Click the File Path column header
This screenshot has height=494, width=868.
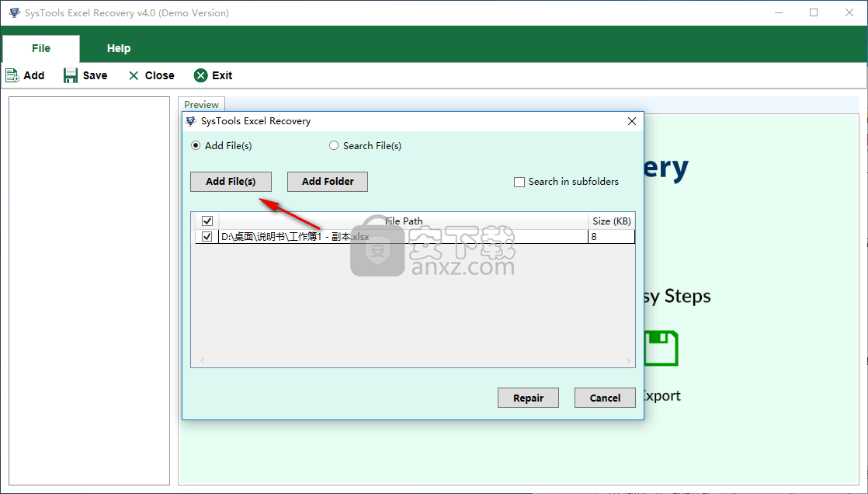404,221
